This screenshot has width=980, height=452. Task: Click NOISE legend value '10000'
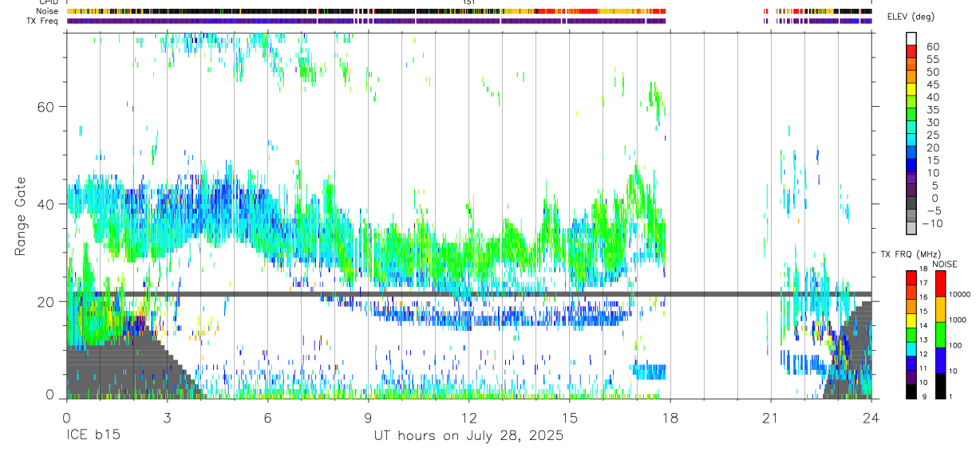pyautogui.click(x=959, y=294)
